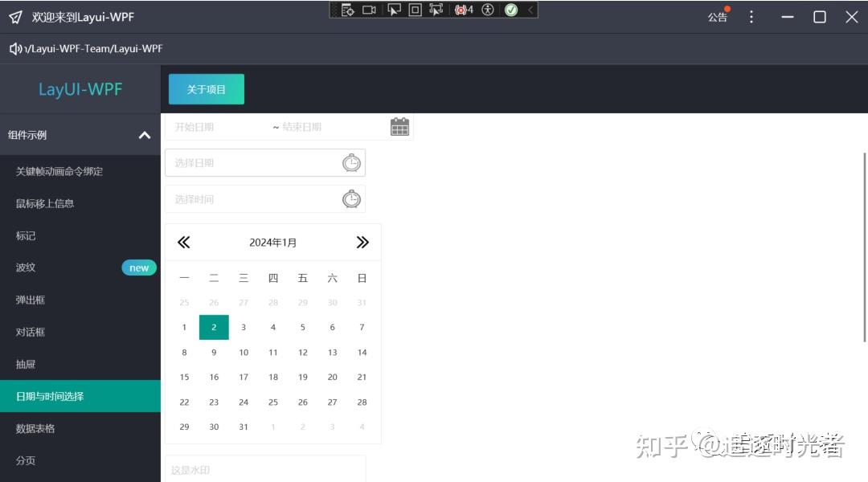Click the speaker icon next to Layui-WPF-Team path

click(14, 47)
